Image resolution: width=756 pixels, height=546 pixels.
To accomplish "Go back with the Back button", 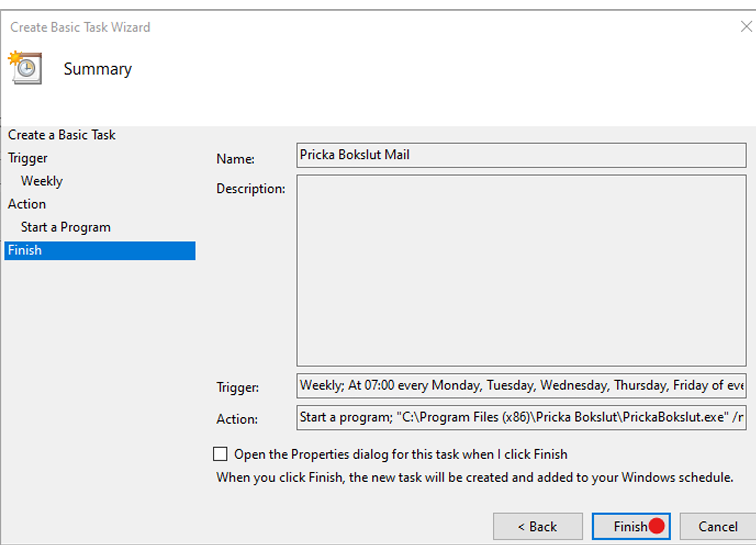I will point(538,526).
